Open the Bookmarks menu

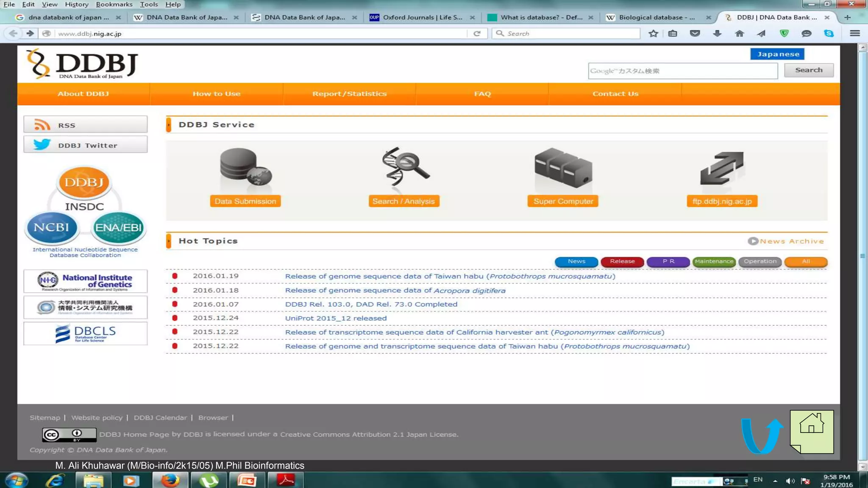pos(114,4)
